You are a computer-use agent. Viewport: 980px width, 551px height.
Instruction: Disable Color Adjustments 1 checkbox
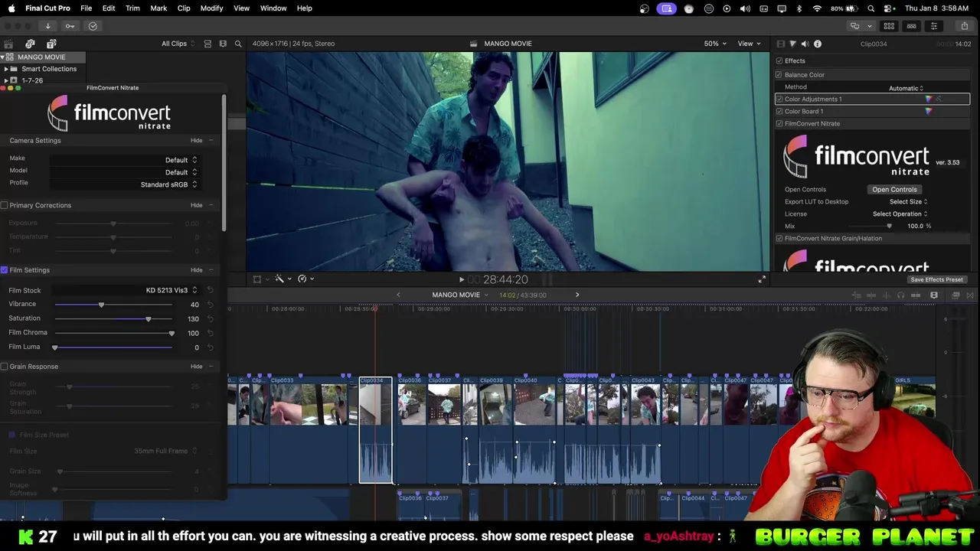779,99
